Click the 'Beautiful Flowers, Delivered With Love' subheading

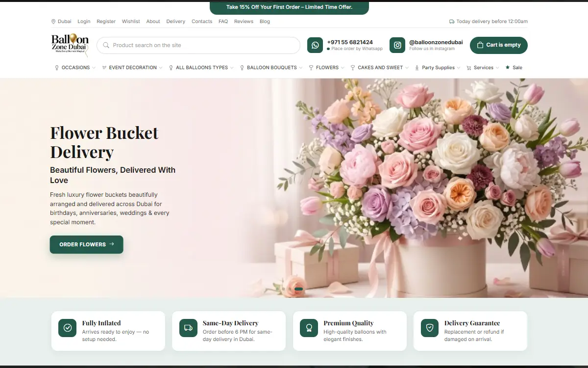113,175
